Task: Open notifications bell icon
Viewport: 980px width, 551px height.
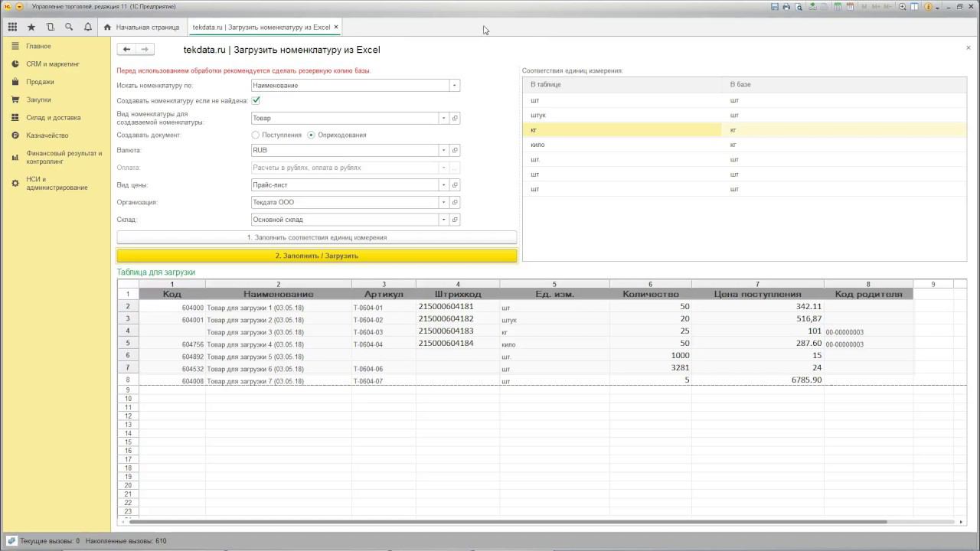Action: click(88, 27)
